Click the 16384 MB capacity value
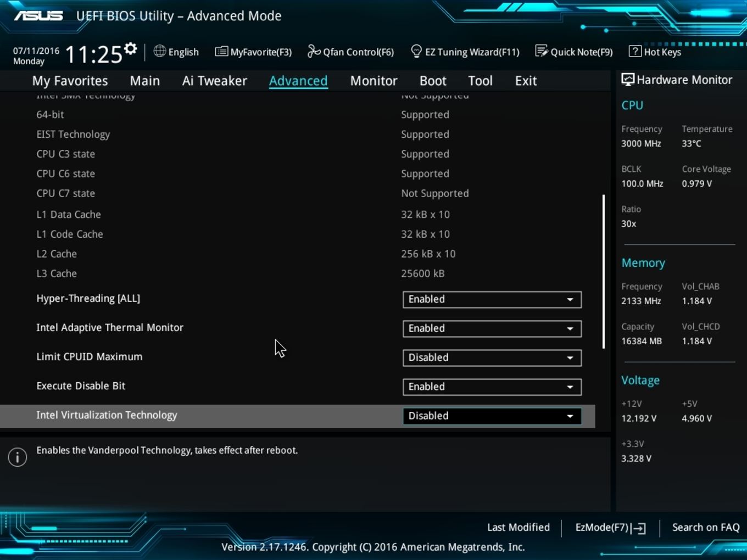The height and width of the screenshot is (560, 747). point(642,341)
